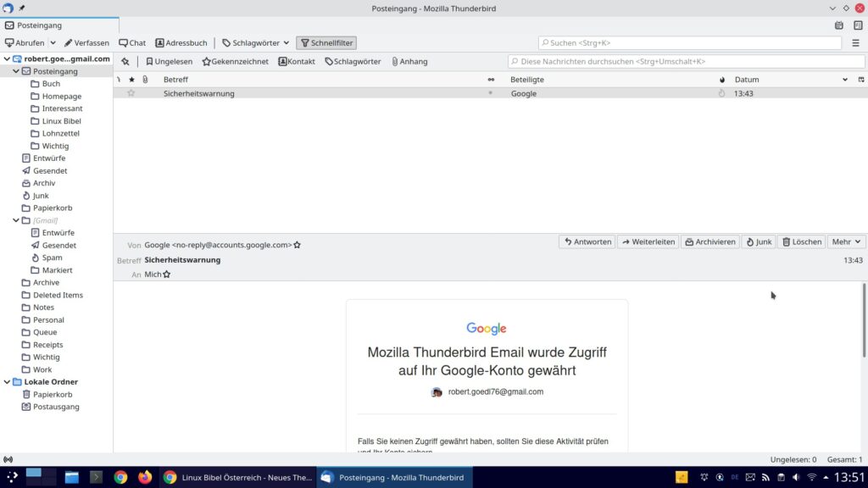868x488 pixels.
Task: Open the Buch folder
Action: tap(51, 84)
